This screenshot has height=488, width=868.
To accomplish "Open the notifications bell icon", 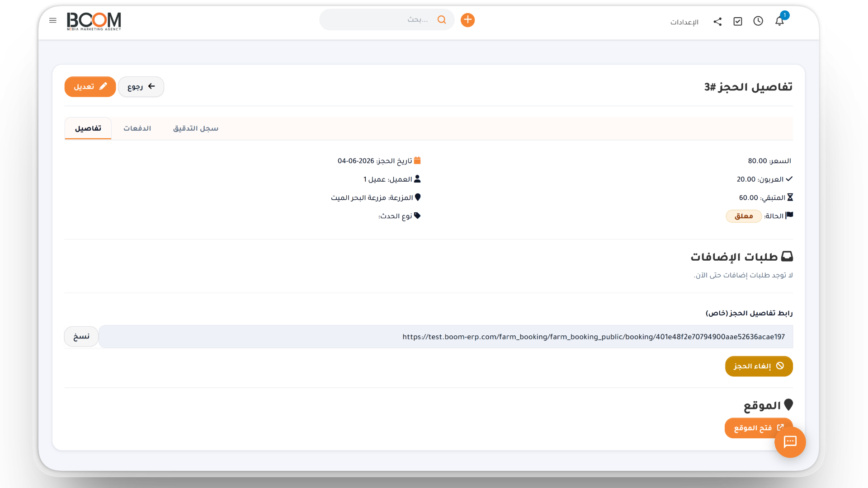I will pyautogui.click(x=779, y=21).
